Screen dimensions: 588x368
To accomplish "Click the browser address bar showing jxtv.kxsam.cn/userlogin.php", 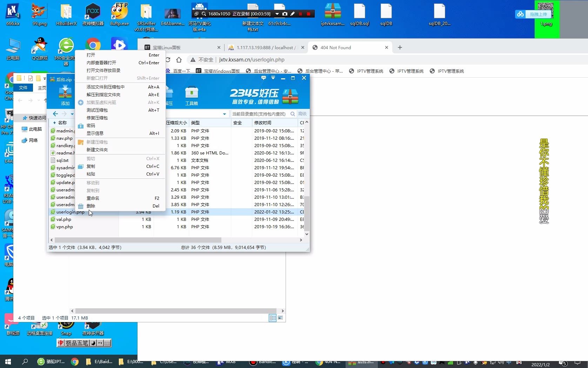I will click(252, 59).
